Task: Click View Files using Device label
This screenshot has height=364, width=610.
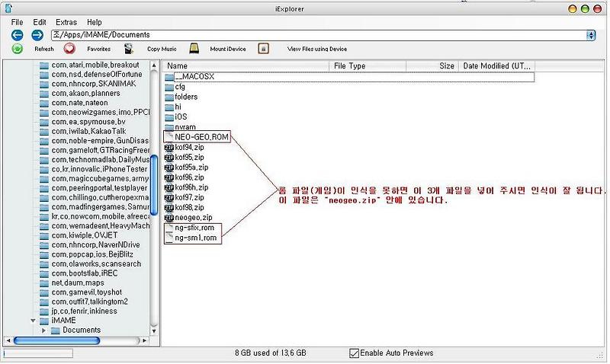Action: point(317,49)
